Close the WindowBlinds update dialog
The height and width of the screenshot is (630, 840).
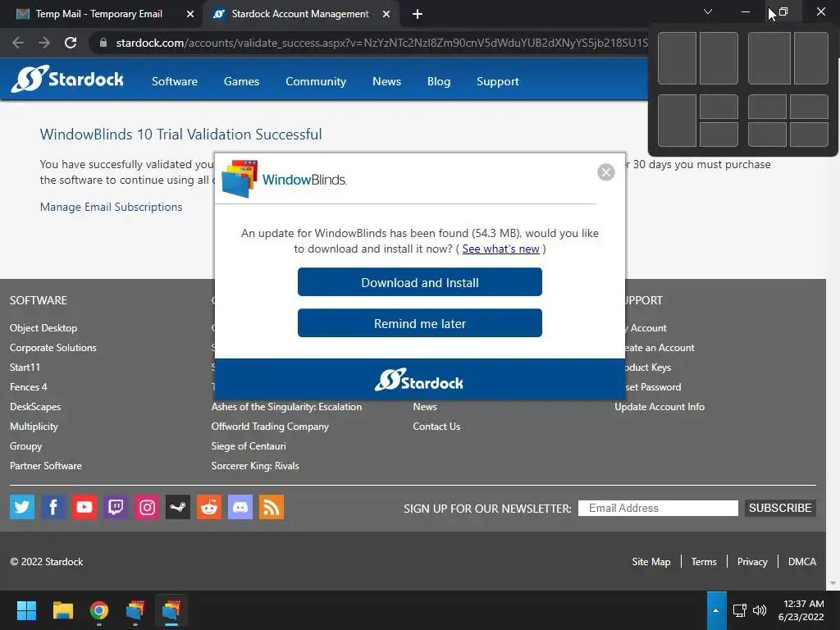pyautogui.click(x=606, y=172)
